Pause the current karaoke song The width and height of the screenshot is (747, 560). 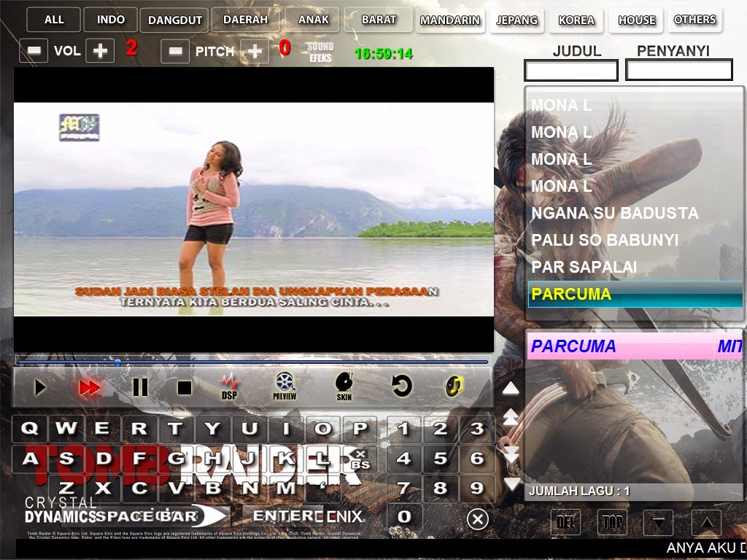[139, 388]
